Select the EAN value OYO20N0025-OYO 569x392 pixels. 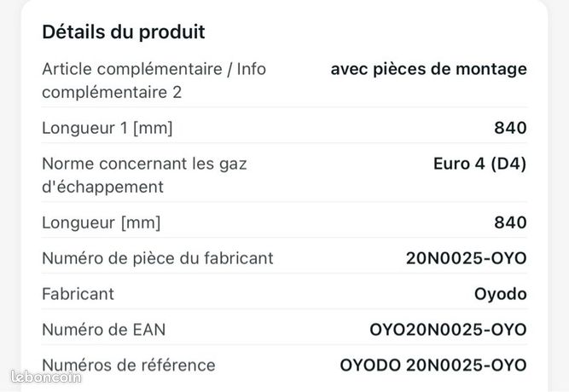(x=448, y=330)
